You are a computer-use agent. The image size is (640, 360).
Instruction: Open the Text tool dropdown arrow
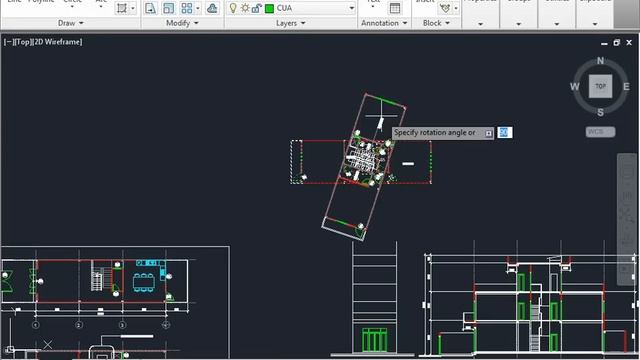pos(373,7)
